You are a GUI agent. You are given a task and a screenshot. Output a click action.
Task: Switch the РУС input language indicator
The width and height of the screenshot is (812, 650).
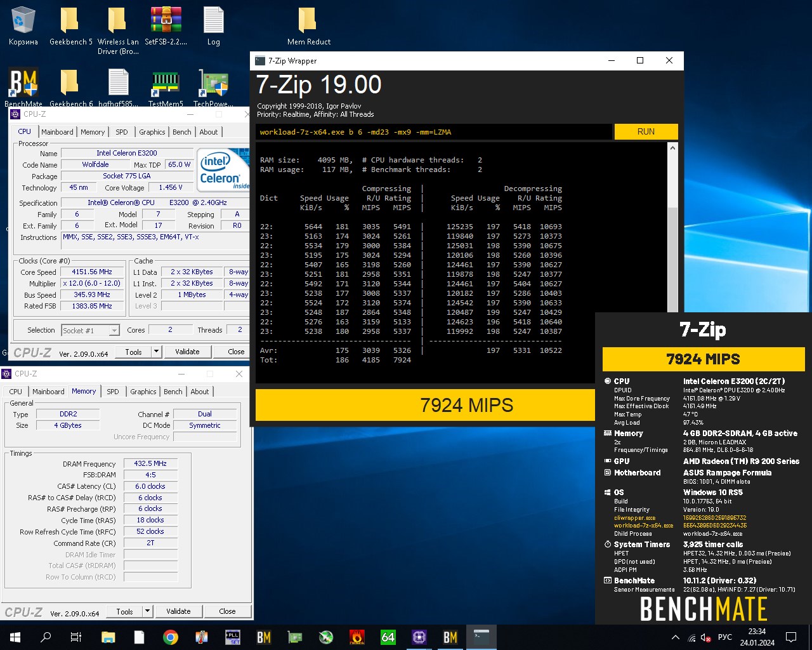pyautogui.click(x=725, y=637)
